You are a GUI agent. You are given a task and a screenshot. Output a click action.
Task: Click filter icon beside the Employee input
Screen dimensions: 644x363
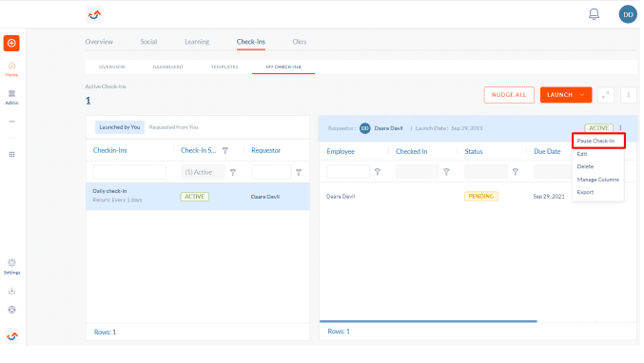(378, 172)
